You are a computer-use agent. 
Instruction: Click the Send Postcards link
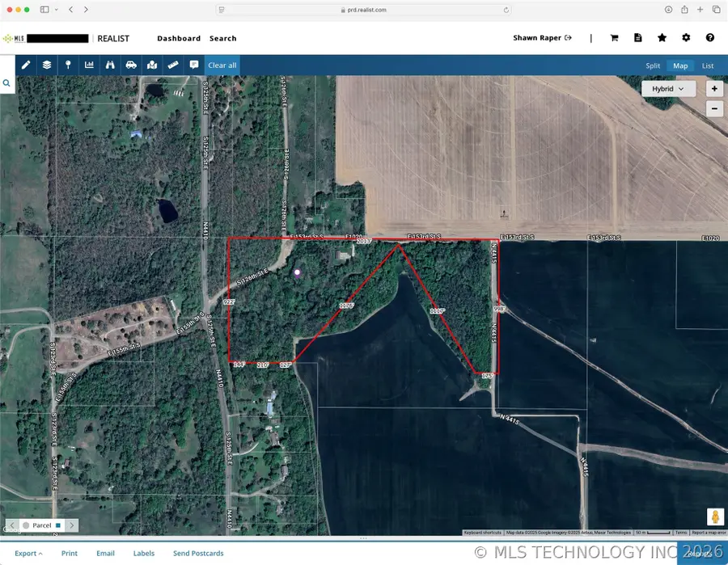tap(198, 554)
